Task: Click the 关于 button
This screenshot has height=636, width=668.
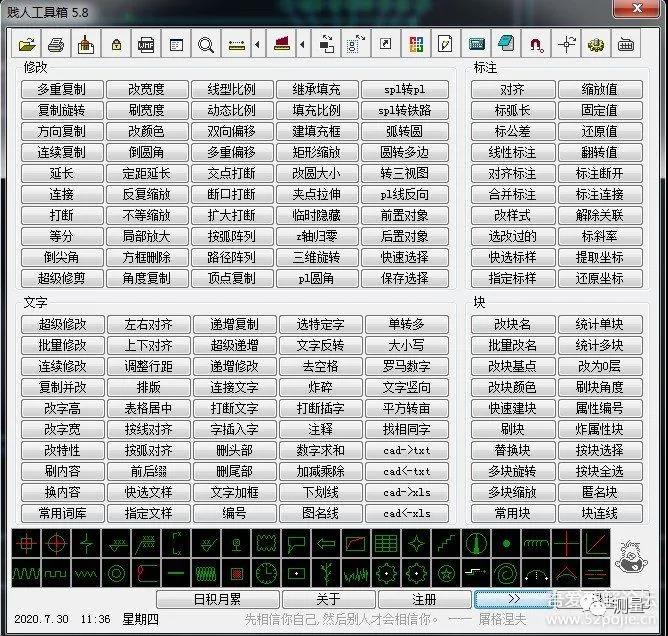Action: (x=328, y=599)
